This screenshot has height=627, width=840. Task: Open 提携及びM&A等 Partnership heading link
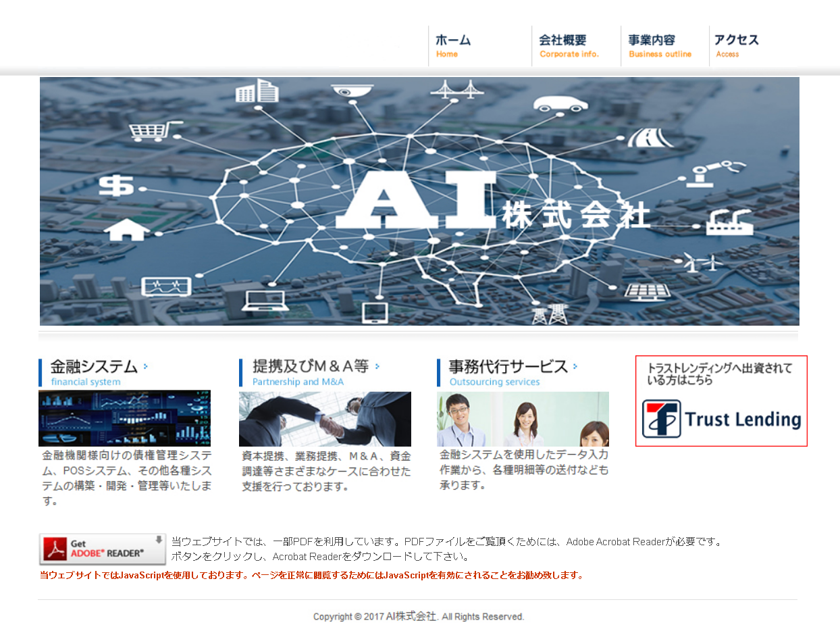[x=310, y=372]
